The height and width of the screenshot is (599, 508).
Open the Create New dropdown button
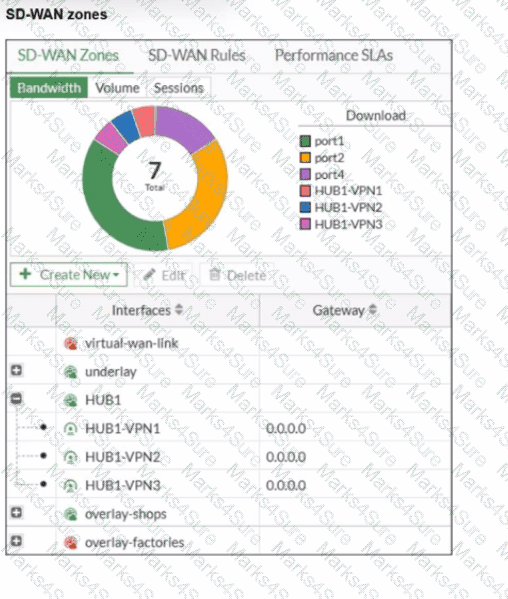coord(69,275)
